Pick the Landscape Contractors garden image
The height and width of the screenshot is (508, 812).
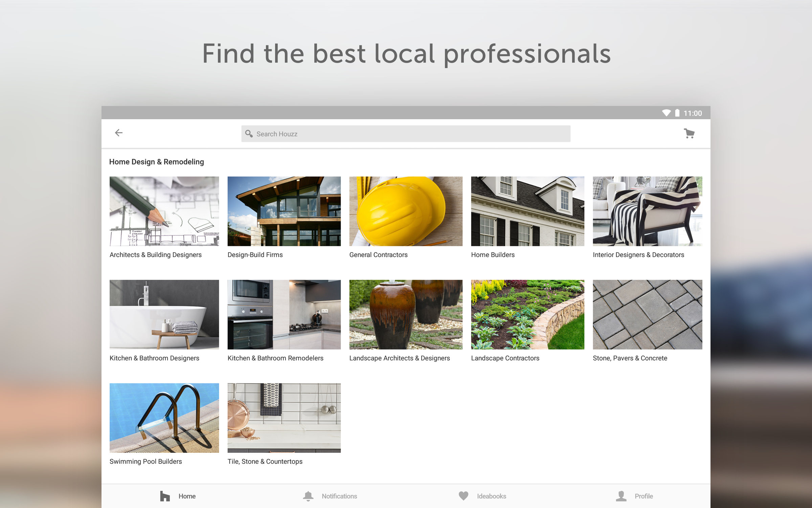pyautogui.click(x=527, y=314)
